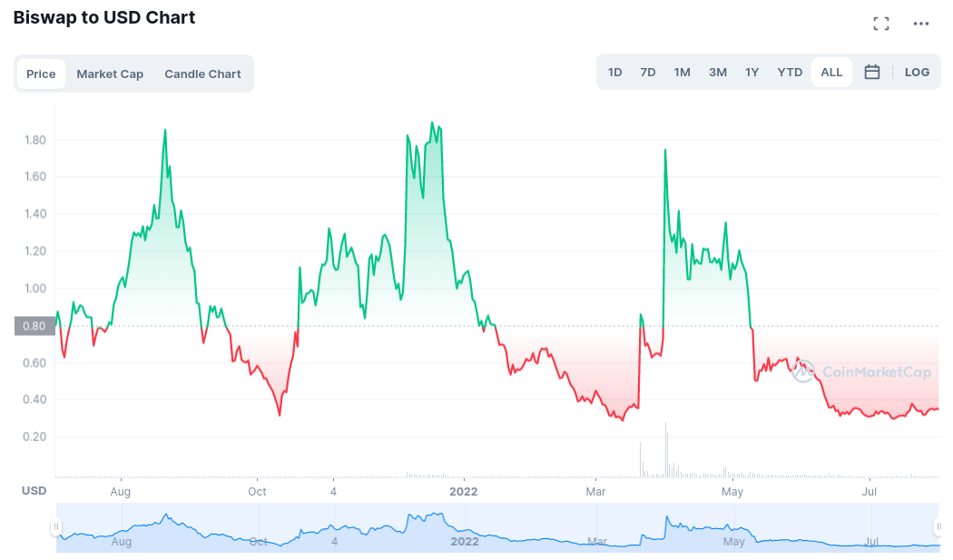Click the 1.00 y-axis label
The height and width of the screenshot is (560, 953).
[x=35, y=289]
